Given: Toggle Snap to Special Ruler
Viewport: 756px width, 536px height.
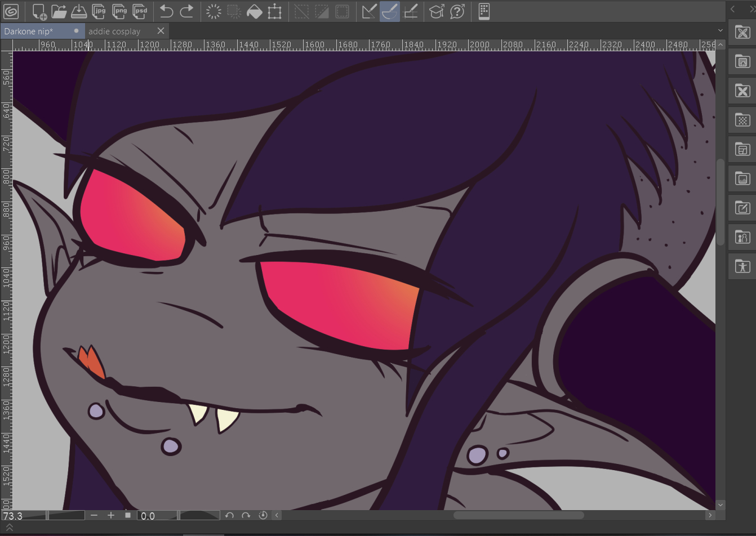Looking at the screenshot, I should [390, 11].
